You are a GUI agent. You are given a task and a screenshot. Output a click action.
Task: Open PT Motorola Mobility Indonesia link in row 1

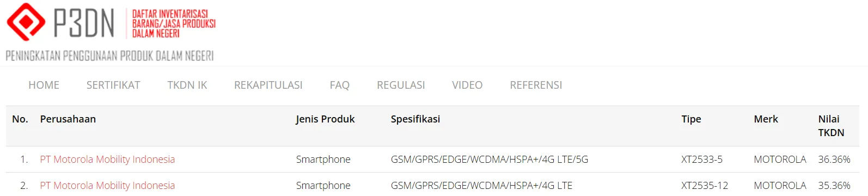[x=107, y=160]
